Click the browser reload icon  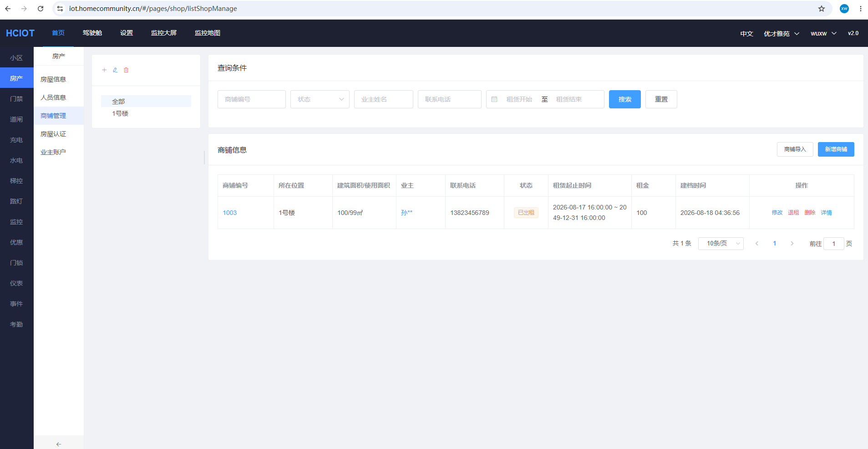[x=41, y=9]
